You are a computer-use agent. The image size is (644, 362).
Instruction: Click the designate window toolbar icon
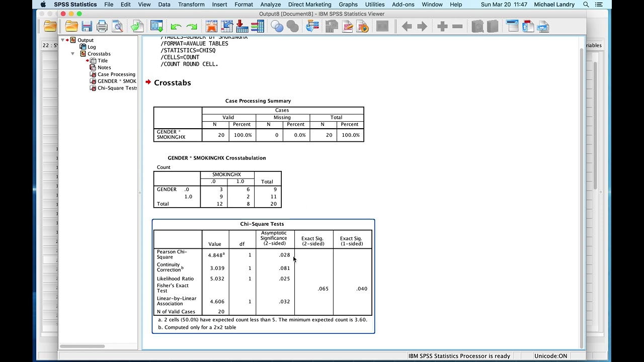pos(332,26)
